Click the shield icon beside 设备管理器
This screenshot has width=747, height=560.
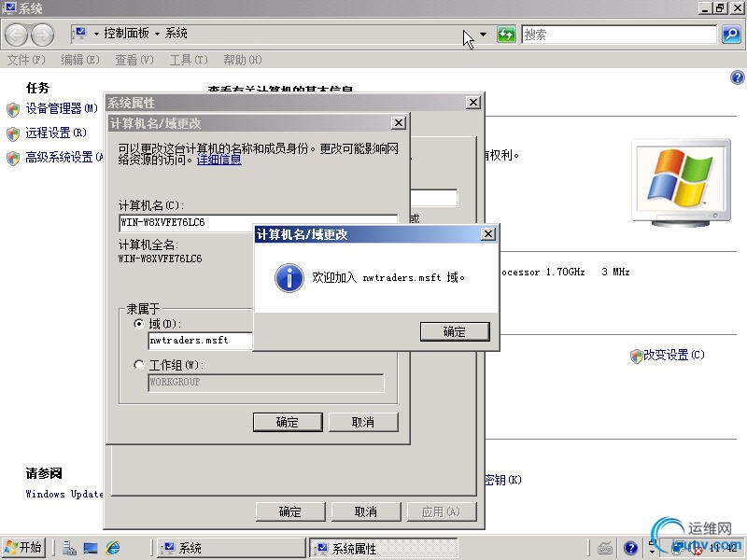click(13, 110)
